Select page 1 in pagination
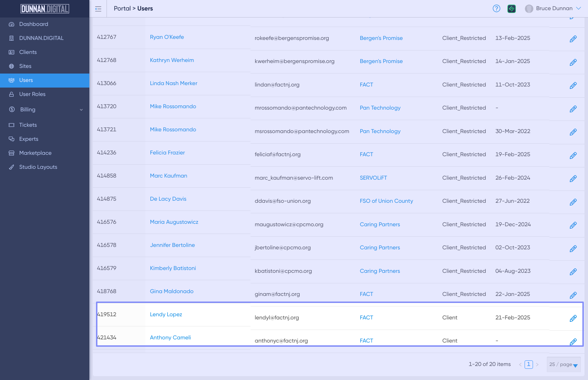The height and width of the screenshot is (380, 588). 528,364
